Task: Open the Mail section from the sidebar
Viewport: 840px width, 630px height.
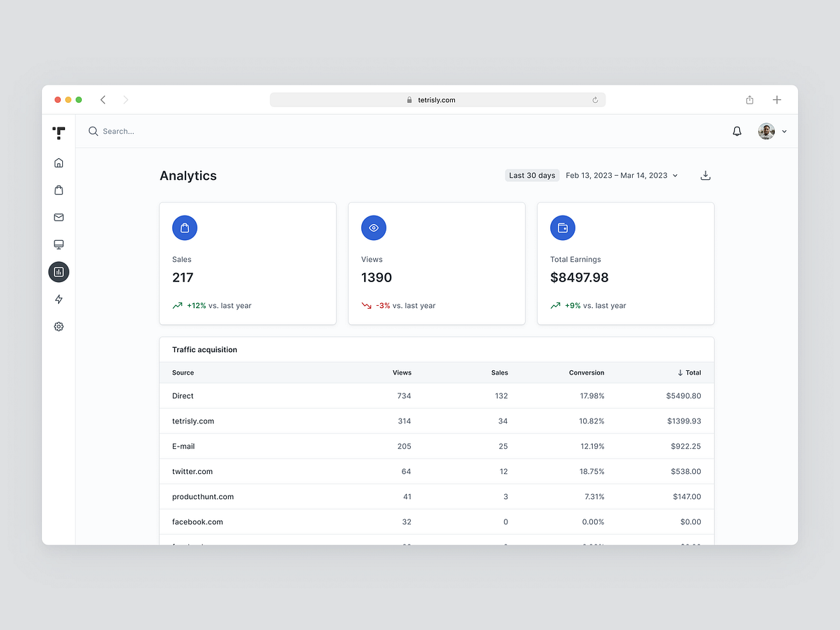Action: pos(59,217)
